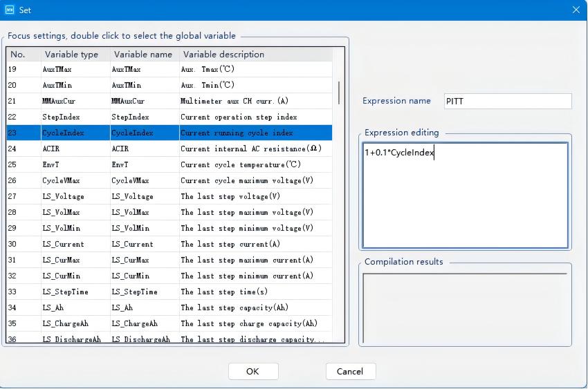Click the OK button
Viewport: 588px width, 389px height.
click(x=253, y=371)
